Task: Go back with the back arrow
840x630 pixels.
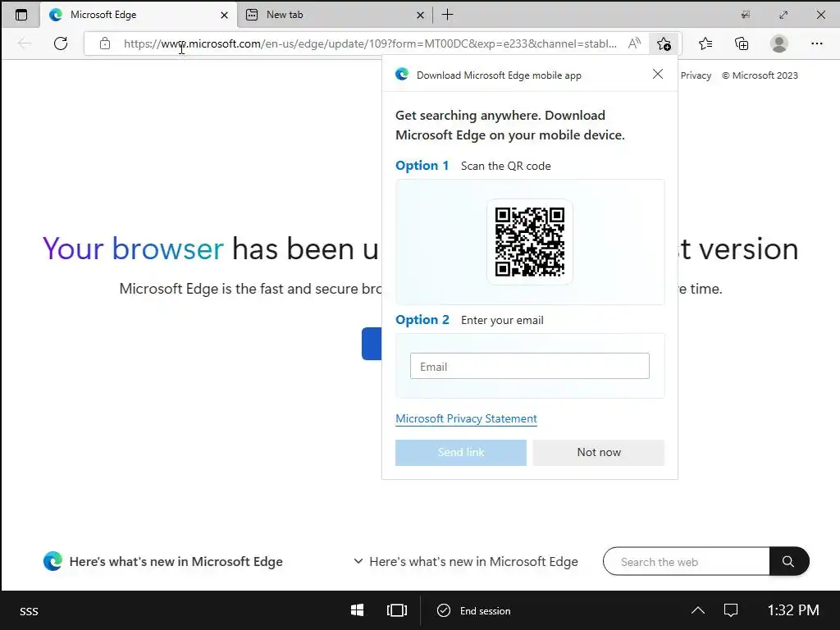Action: [25, 43]
